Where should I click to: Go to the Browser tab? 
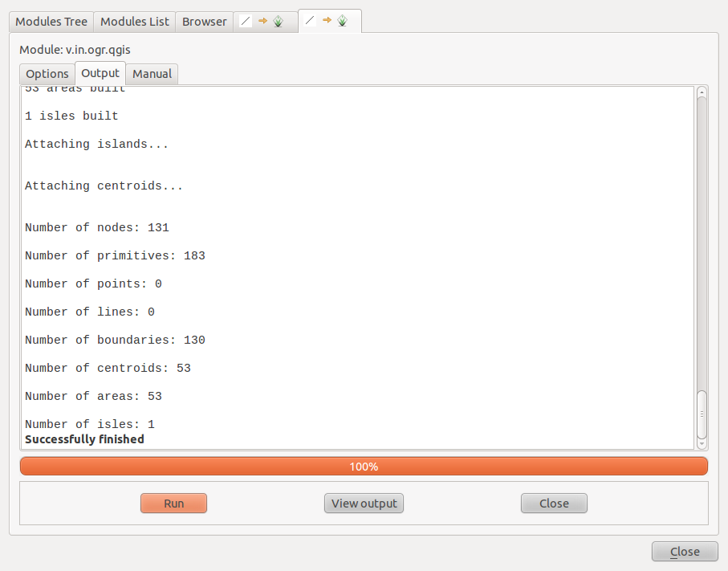[204, 22]
